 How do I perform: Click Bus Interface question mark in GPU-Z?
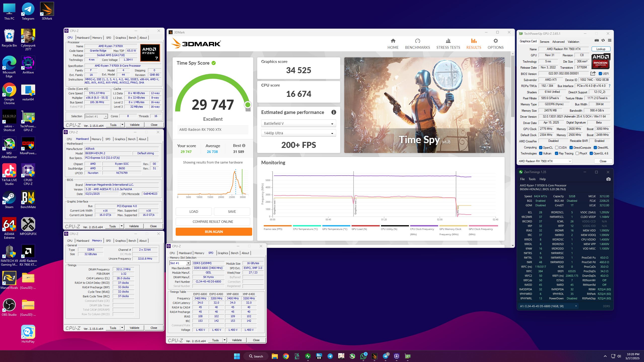[x=609, y=86]
